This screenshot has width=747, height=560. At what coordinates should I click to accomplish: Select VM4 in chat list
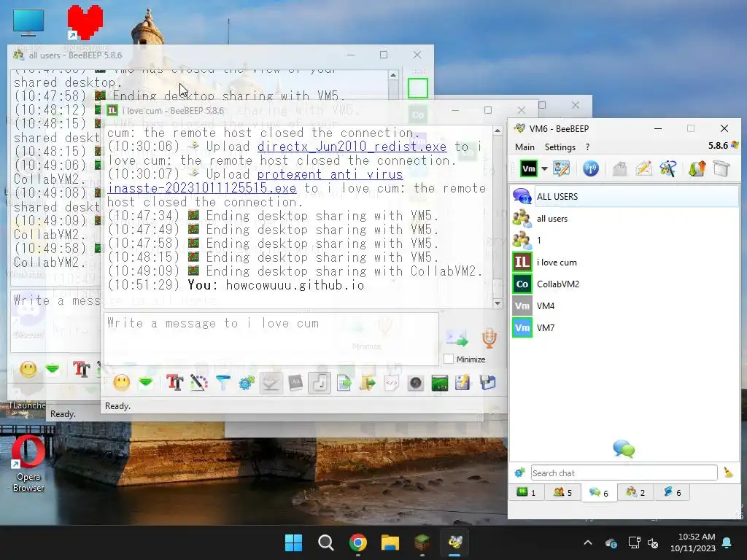tap(624, 306)
